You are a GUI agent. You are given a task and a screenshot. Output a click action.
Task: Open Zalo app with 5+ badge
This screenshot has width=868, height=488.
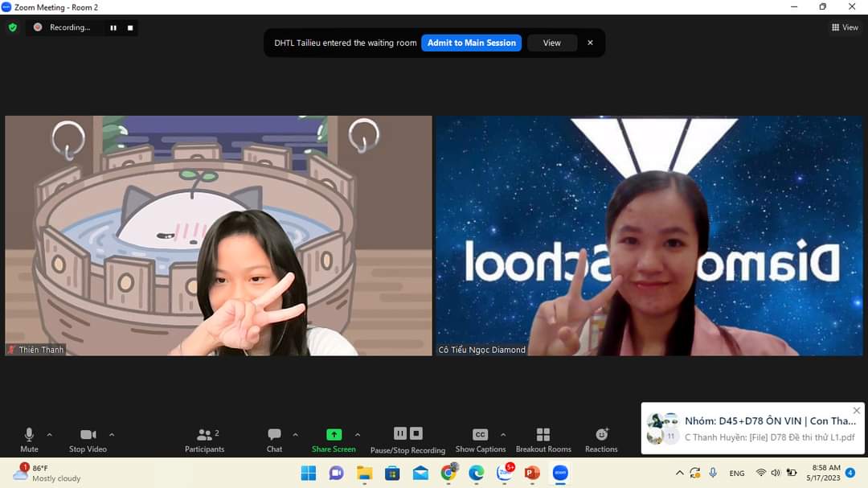pyautogui.click(x=505, y=473)
